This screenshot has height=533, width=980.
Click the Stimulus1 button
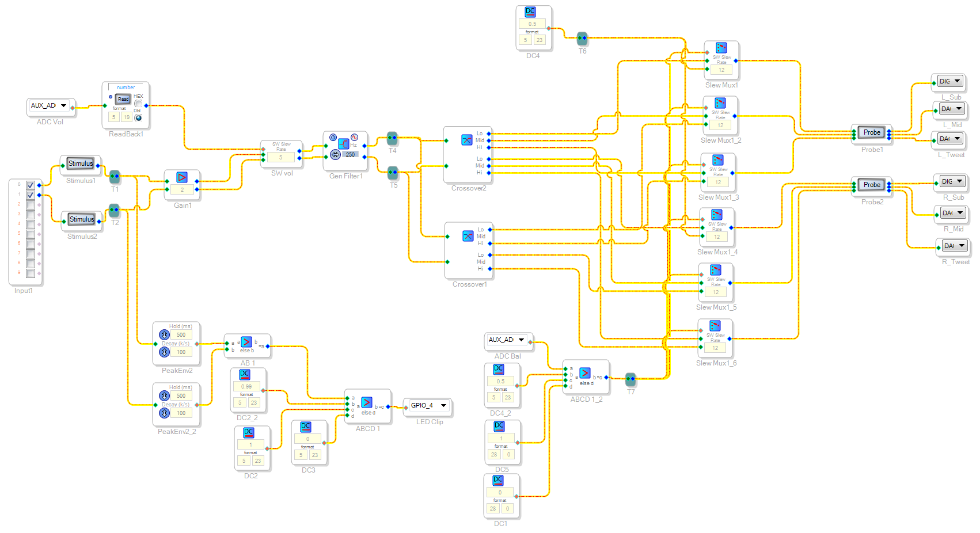click(81, 163)
